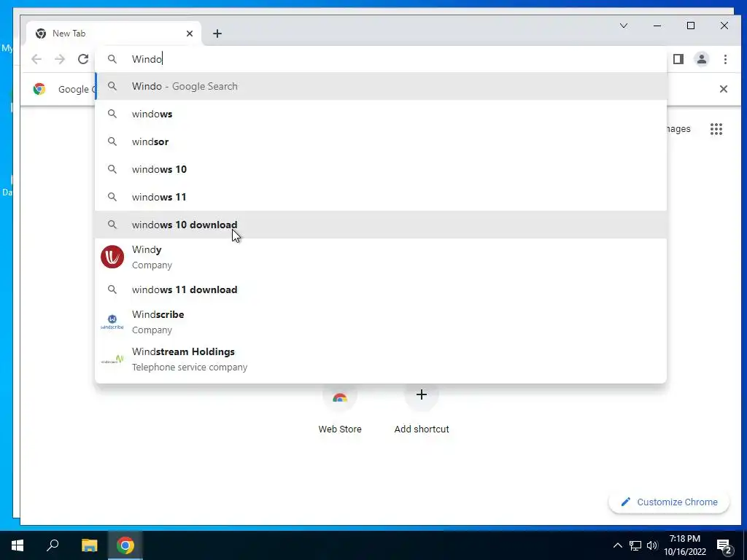The image size is (747, 560).
Task: Click the browser Forward arrow
Action: point(60,59)
